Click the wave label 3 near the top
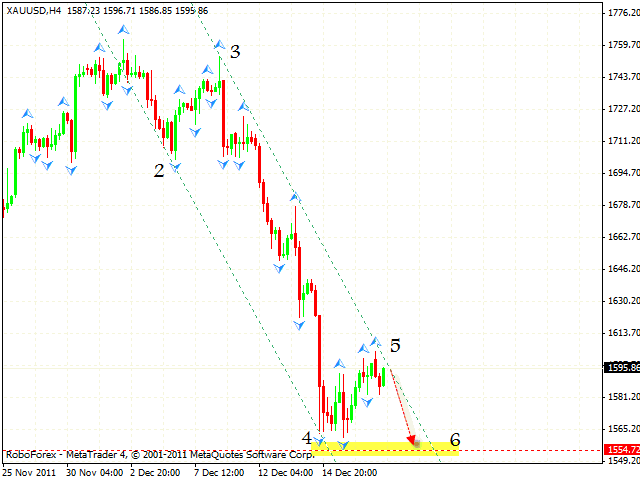This screenshot has width=640, height=480. tap(234, 51)
